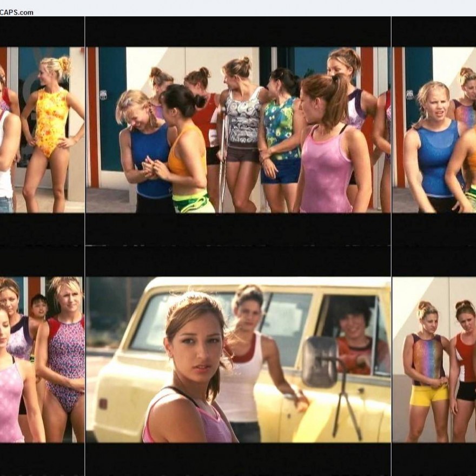Viewport: 476px width, 476px height.
Task: Click the red and white top in bottom-right thumbnail
Action: 466,357
